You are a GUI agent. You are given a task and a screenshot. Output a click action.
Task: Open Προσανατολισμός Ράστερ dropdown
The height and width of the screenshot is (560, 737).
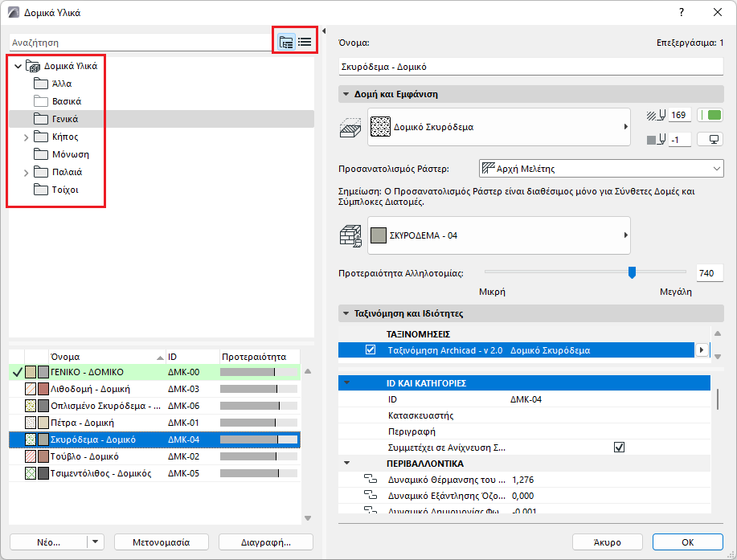point(601,169)
